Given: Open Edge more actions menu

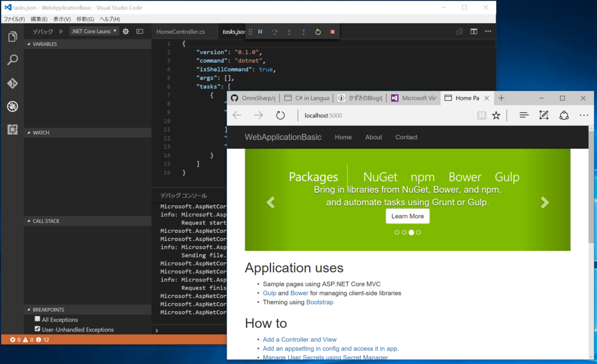Looking at the screenshot, I should [584, 115].
